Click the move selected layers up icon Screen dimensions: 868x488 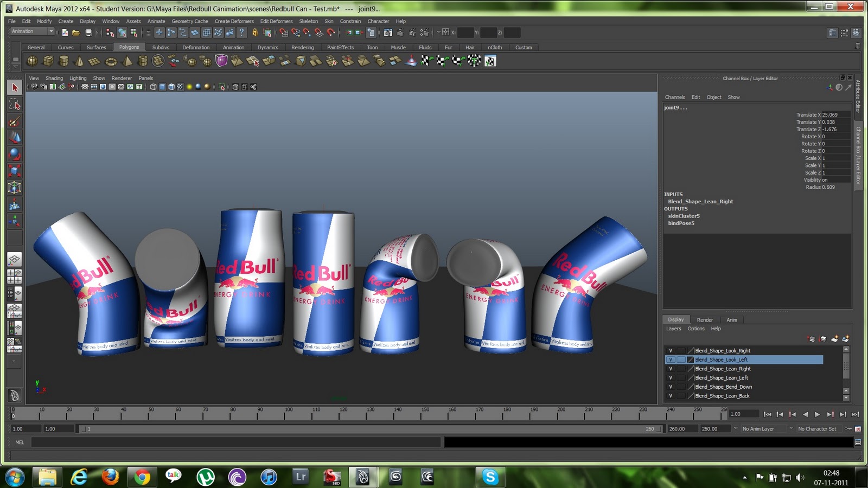coord(811,338)
